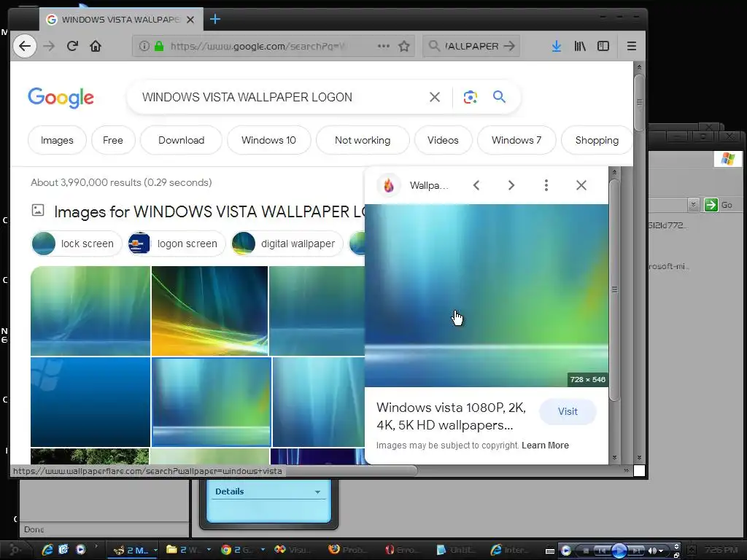Visit the wallpaper source site
747x560 pixels.
coord(568,411)
